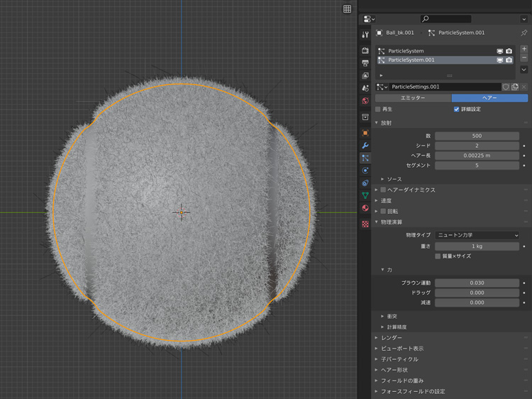532x399 pixels.
Task: Enable the ヘアーダイナミクス checkbox
Action: click(384, 190)
